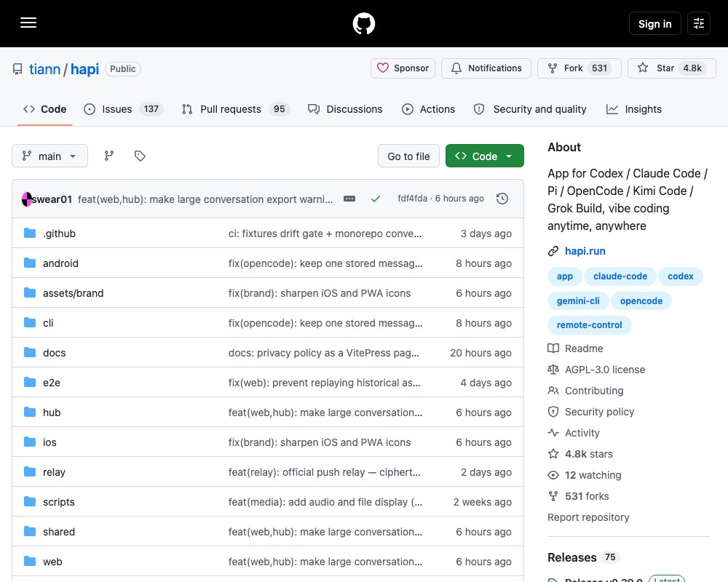Sponsor this repository

(x=403, y=68)
